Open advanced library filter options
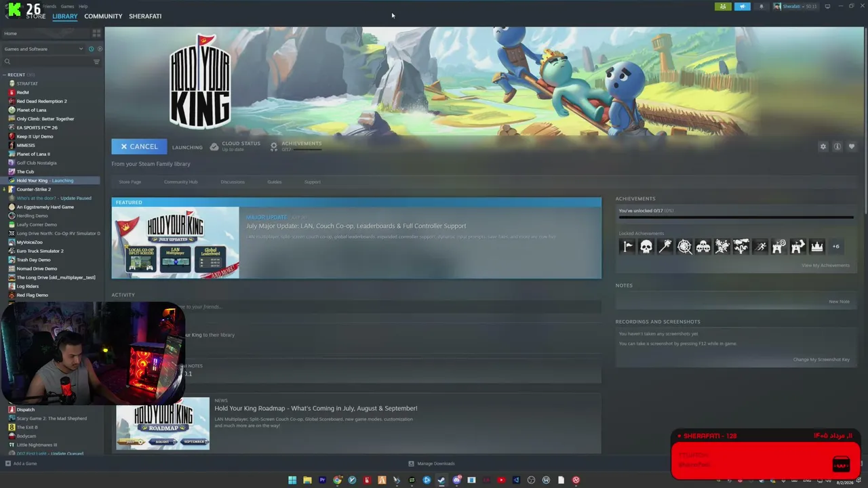The height and width of the screenshot is (488, 868). tap(96, 62)
